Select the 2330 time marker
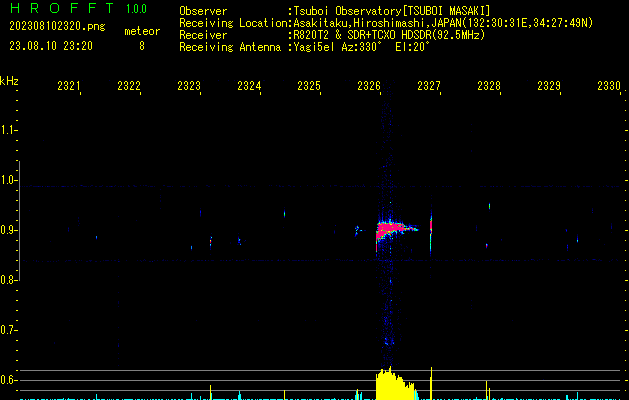This screenshot has width=629, height=400. point(609,87)
